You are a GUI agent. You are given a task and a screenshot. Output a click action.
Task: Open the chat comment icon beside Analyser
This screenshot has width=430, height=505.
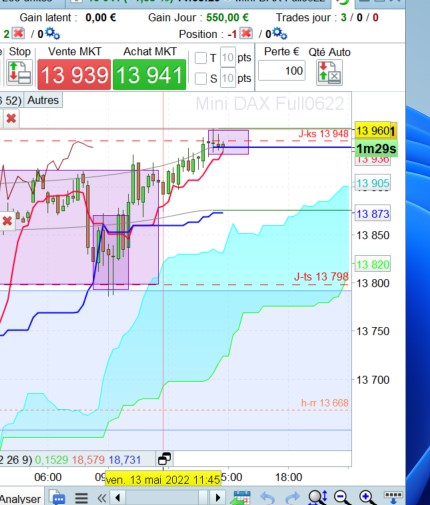57,497
